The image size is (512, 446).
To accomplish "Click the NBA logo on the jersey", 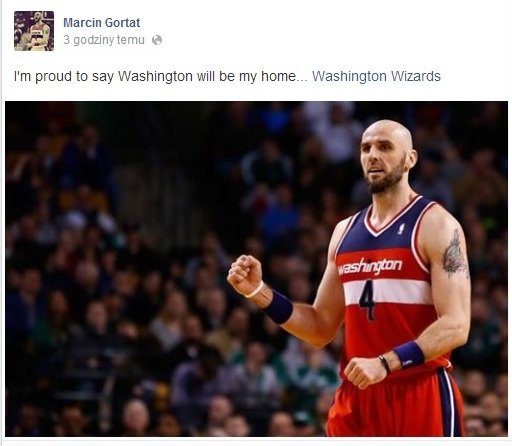I will [x=401, y=228].
